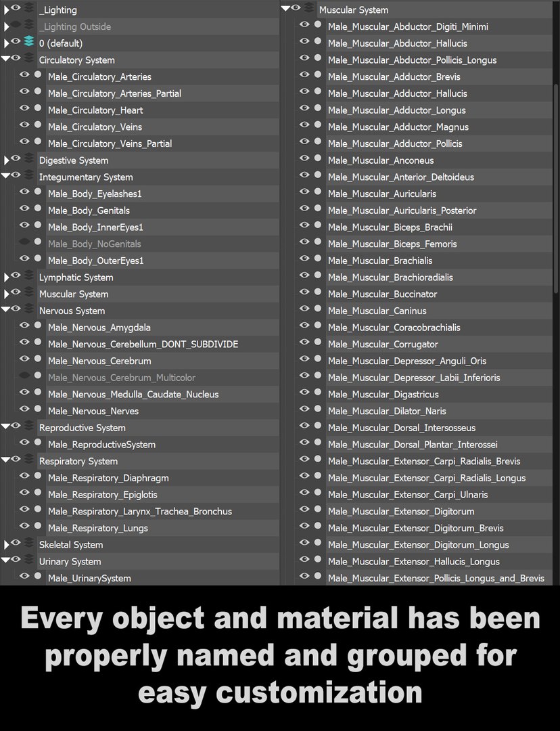Image resolution: width=560 pixels, height=731 pixels.
Task: Expand the Skeletal System layer
Action: tap(6, 544)
